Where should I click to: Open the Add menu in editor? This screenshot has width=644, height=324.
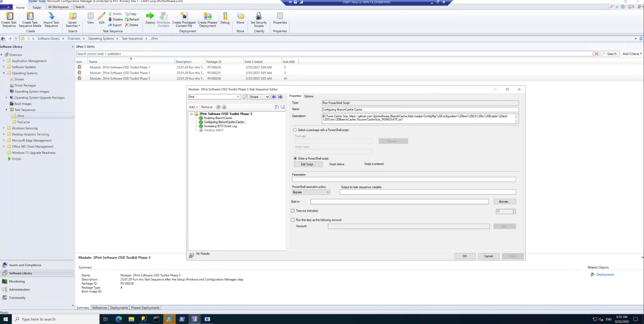(x=193, y=107)
